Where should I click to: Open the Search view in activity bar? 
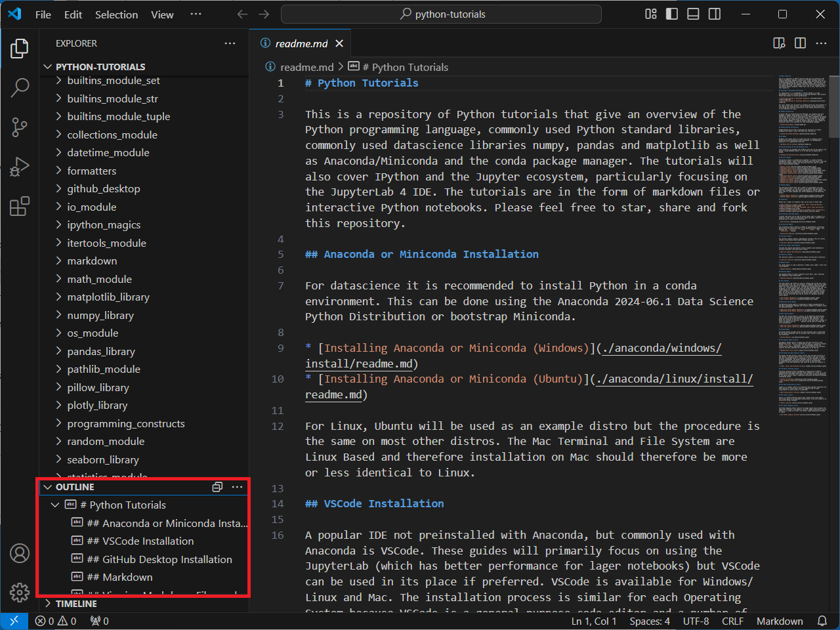point(20,87)
